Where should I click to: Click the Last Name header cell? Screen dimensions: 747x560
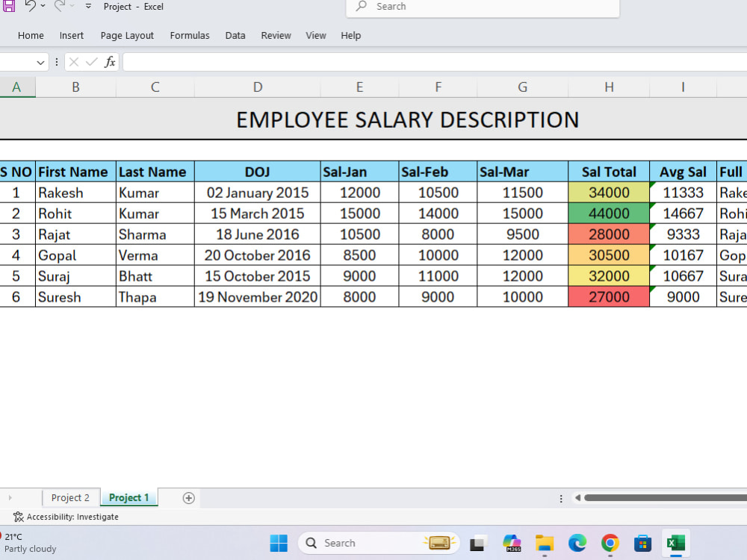point(155,172)
